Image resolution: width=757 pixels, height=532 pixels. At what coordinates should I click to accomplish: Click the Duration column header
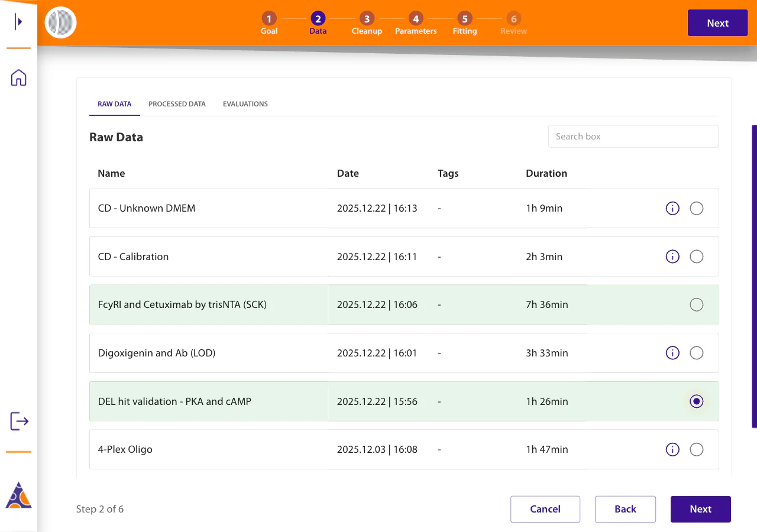[x=546, y=173]
